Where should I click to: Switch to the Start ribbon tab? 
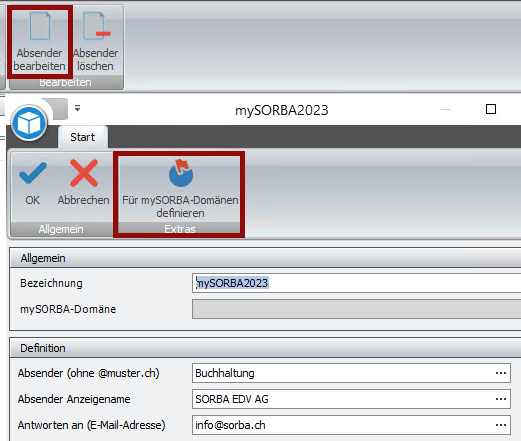click(x=82, y=137)
